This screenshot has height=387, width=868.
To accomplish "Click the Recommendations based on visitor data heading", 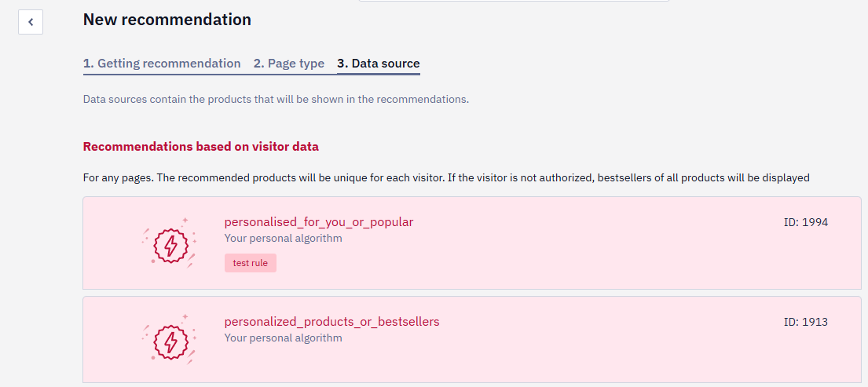I will (x=201, y=147).
